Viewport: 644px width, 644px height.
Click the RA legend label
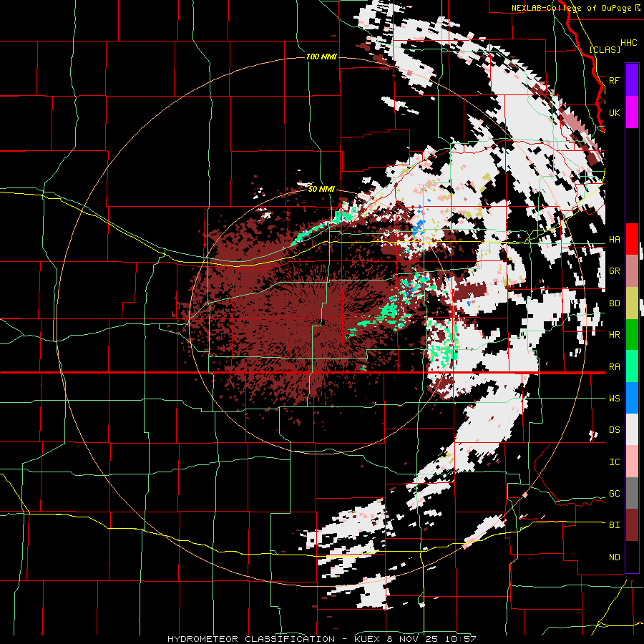pos(615,367)
